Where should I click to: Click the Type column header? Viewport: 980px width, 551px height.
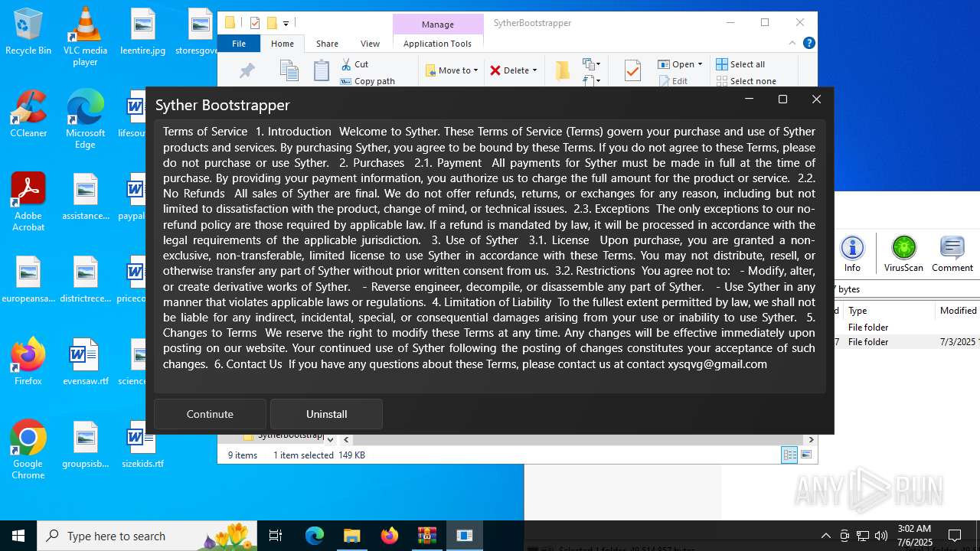[889, 310]
